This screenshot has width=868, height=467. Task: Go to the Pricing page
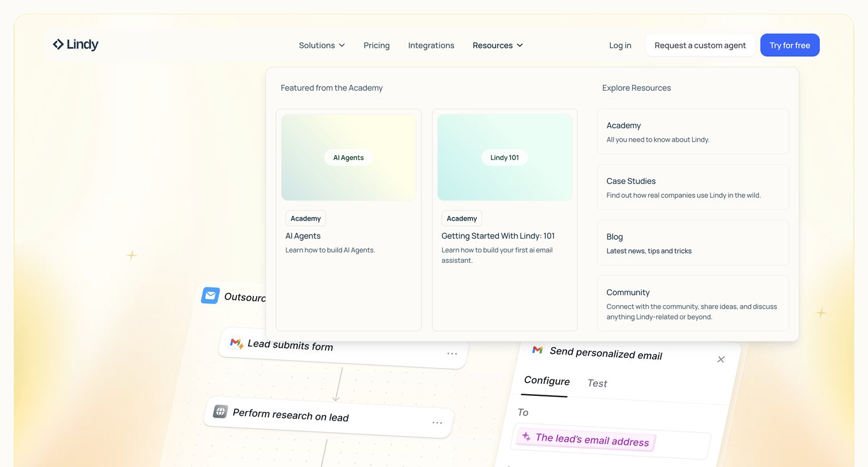tap(377, 45)
